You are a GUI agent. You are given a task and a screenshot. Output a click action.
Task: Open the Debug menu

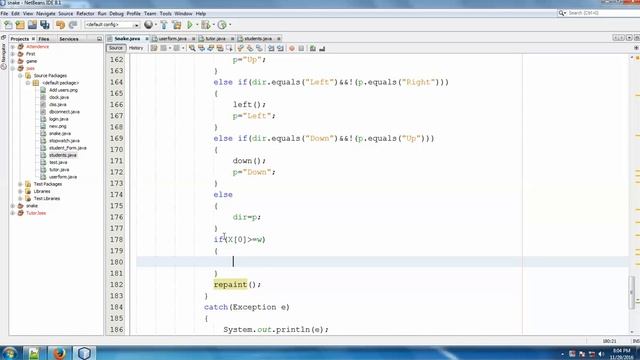pyautogui.click(x=116, y=13)
